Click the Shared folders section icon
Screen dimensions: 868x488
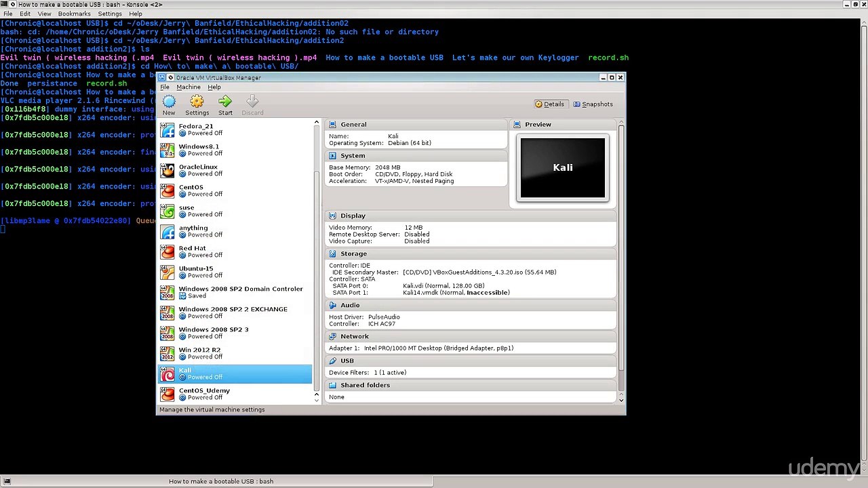point(332,385)
